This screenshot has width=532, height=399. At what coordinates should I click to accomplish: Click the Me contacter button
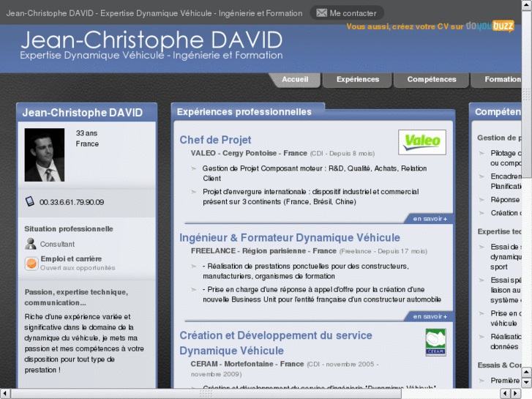[x=347, y=13]
